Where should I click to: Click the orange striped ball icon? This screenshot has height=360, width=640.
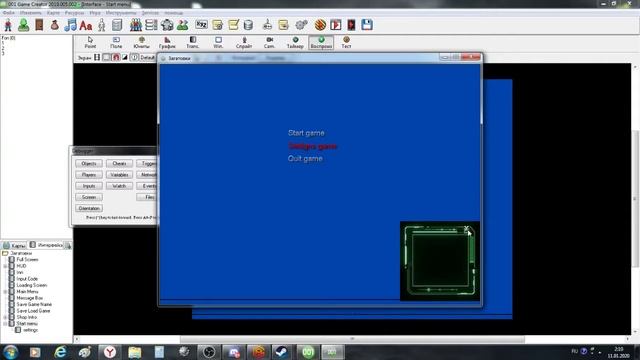tap(320, 25)
